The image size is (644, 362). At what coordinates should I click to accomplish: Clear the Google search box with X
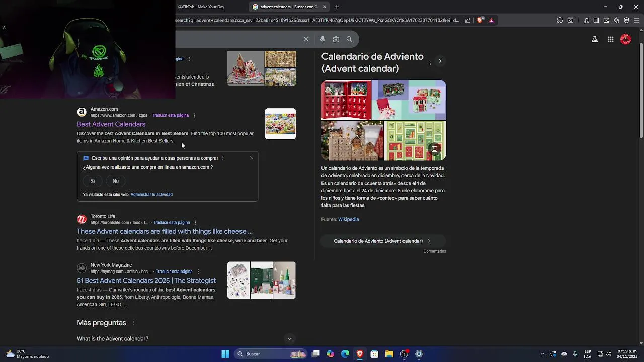[306, 39]
